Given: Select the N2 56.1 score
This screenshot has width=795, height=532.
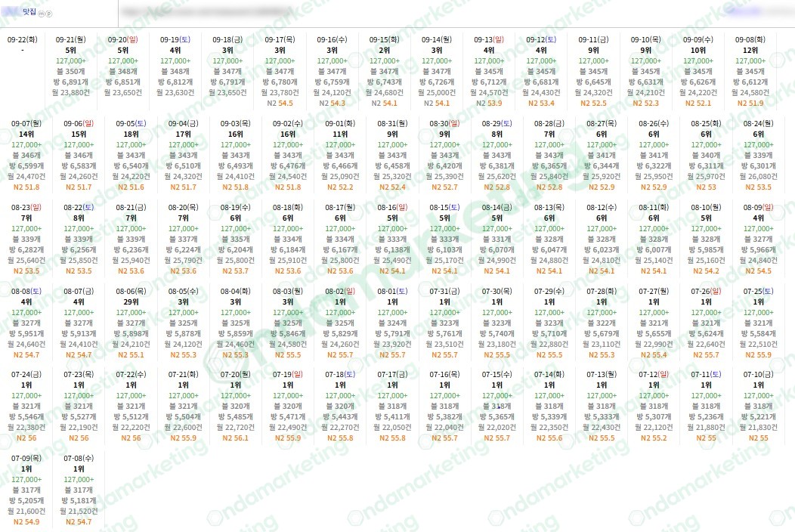Looking at the screenshot, I should click(236, 438).
